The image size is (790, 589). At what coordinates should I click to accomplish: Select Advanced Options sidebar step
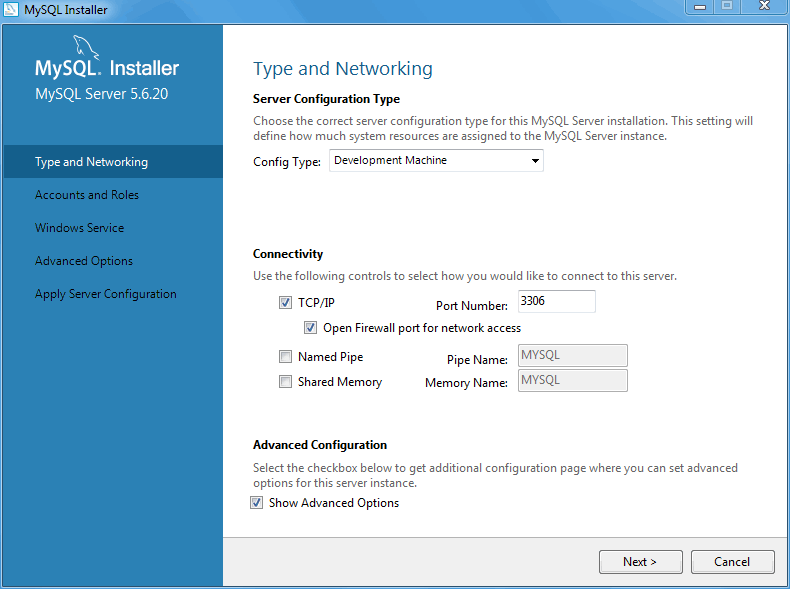coord(84,261)
